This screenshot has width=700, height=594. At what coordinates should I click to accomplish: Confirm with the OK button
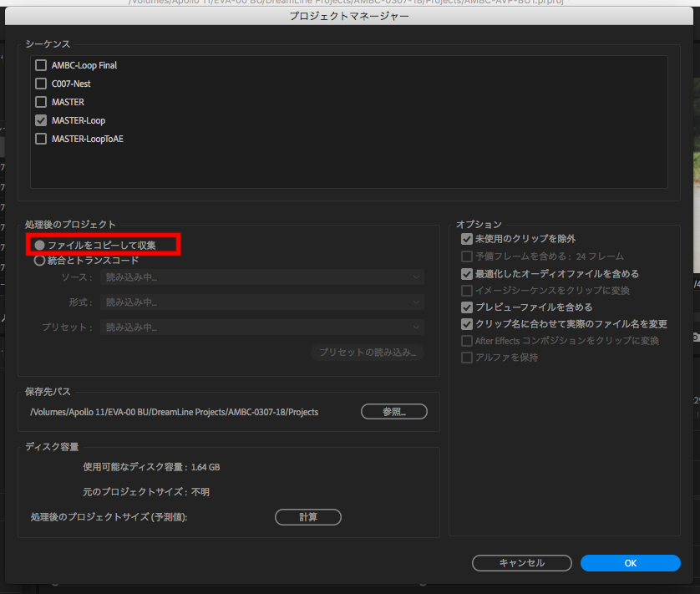pos(631,563)
